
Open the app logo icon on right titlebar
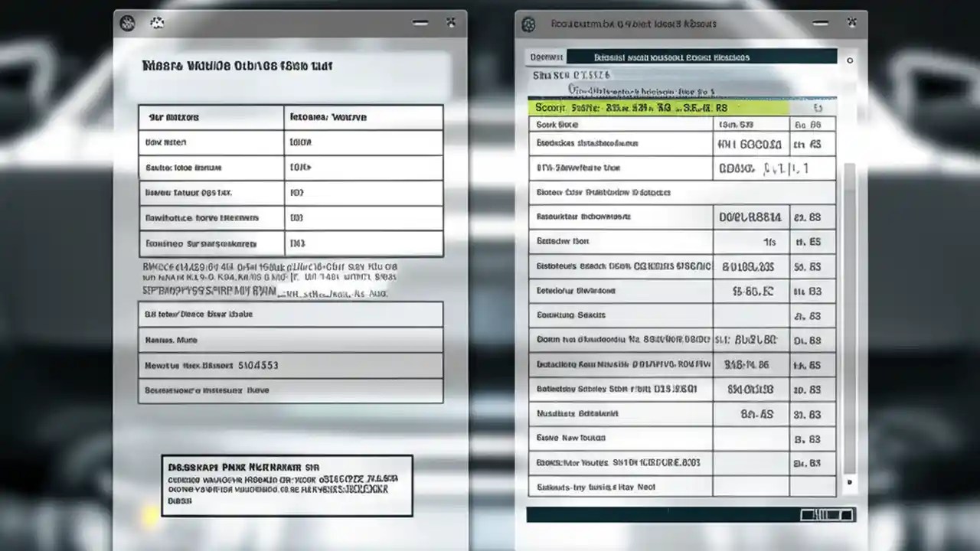pos(528,24)
